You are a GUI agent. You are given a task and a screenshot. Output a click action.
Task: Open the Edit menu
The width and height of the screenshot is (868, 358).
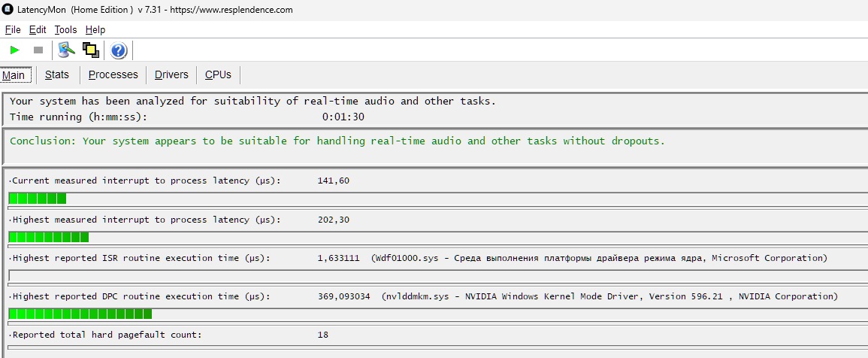(38, 30)
